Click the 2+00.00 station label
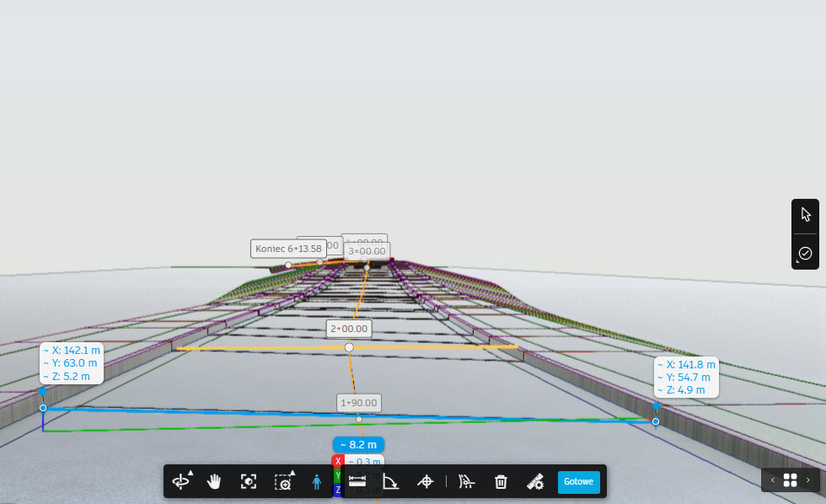826x504 pixels. pyautogui.click(x=349, y=329)
